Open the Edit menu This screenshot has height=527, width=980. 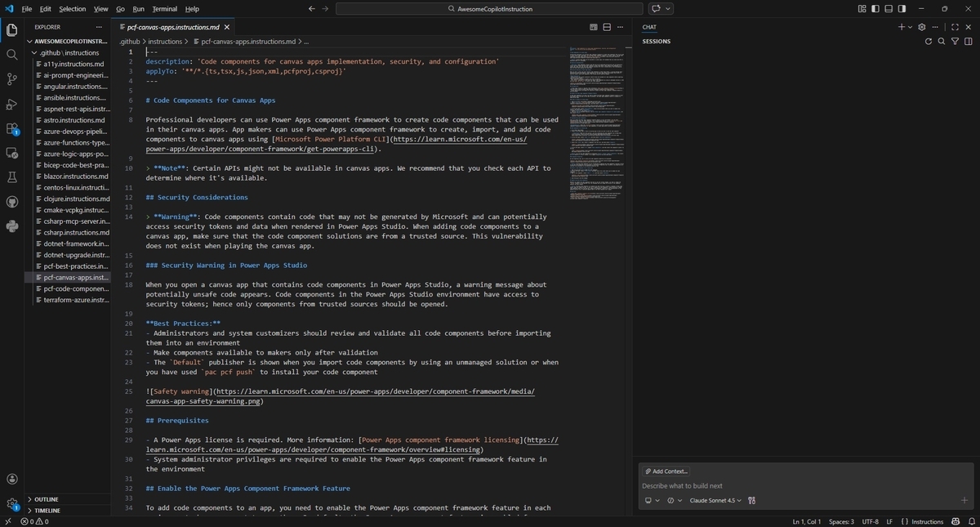point(45,9)
